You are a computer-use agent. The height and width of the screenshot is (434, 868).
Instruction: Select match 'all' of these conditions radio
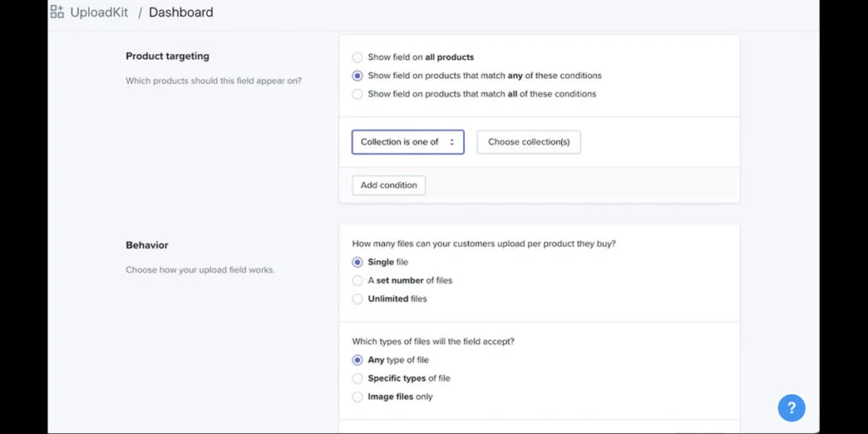[358, 94]
